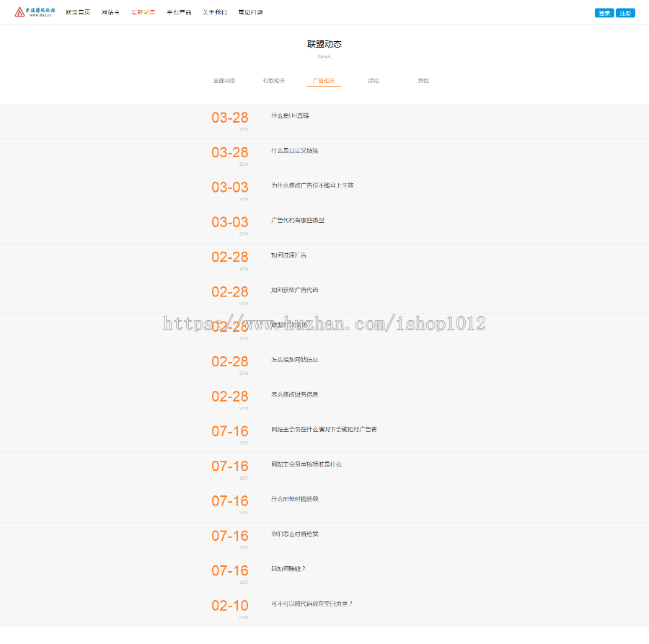Read article 如何获取广告代码
649x644 pixels.
pos(294,290)
